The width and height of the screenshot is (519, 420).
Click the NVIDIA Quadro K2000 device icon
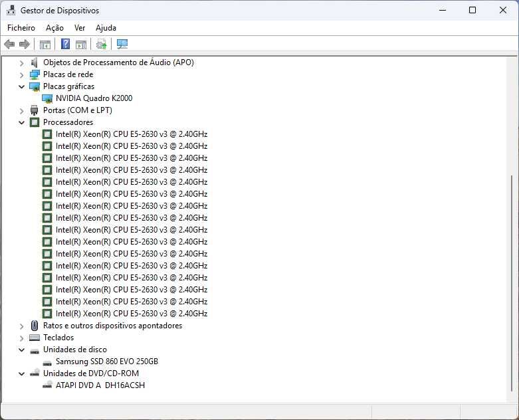coord(47,98)
